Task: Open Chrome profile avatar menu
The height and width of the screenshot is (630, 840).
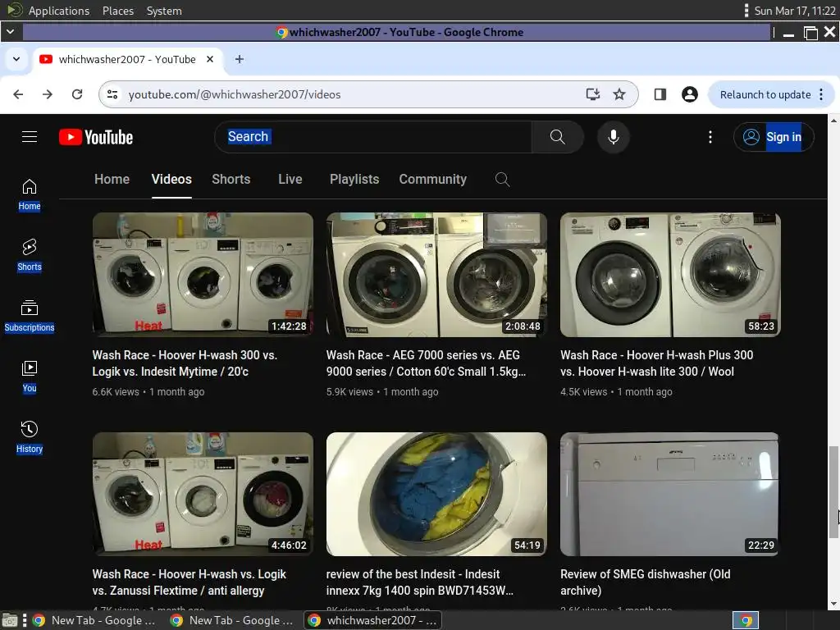Action: (689, 94)
